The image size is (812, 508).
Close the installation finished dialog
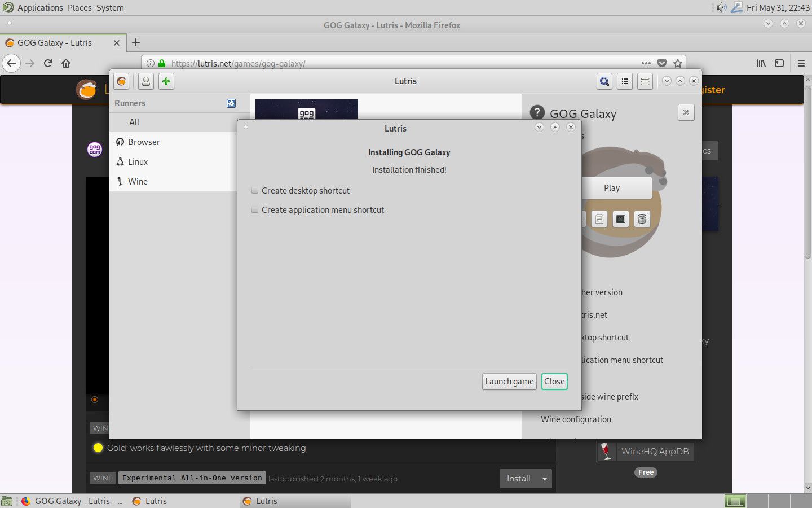(554, 382)
